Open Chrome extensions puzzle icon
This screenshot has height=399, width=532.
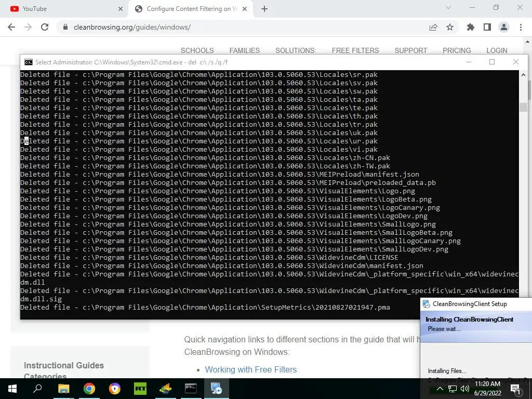pyautogui.click(x=471, y=27)
